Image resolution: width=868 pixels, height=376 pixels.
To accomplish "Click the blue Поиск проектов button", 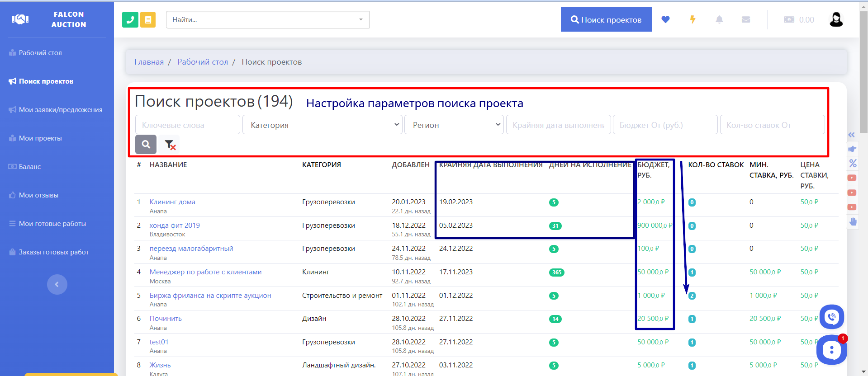I will tap(606, 19).
